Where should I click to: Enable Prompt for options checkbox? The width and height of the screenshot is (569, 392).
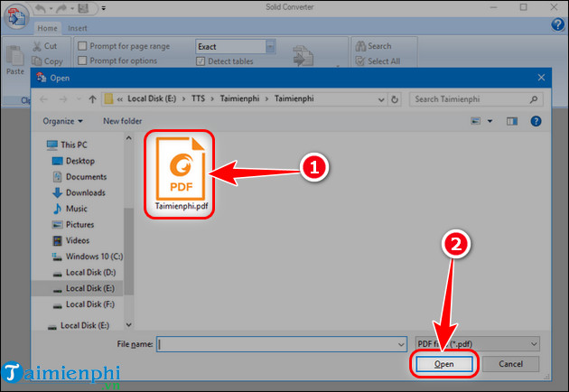pos(82,61)
